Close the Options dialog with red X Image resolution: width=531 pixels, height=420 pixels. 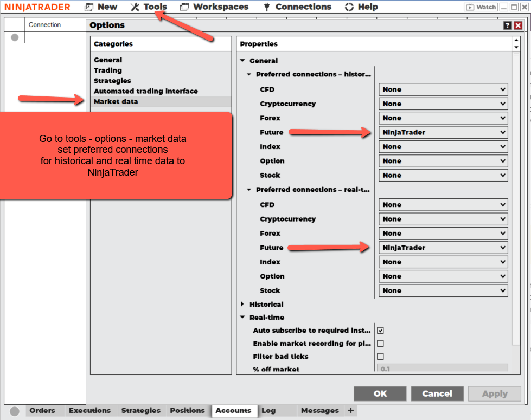coord(518,25)
